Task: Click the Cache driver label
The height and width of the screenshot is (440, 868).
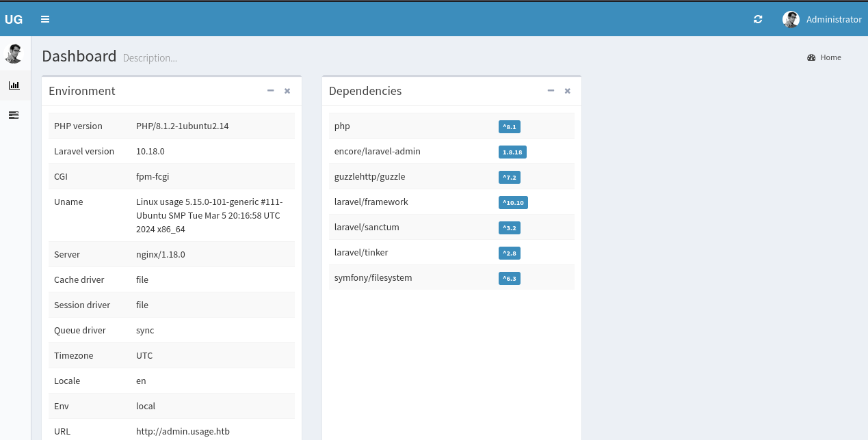Action: tap(79, 279)
